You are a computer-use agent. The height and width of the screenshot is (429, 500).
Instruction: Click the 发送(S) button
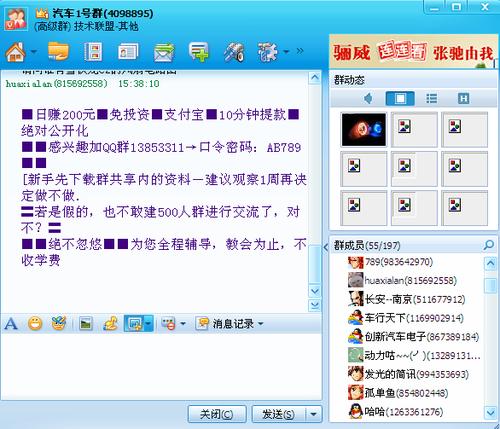click(278, 414)
